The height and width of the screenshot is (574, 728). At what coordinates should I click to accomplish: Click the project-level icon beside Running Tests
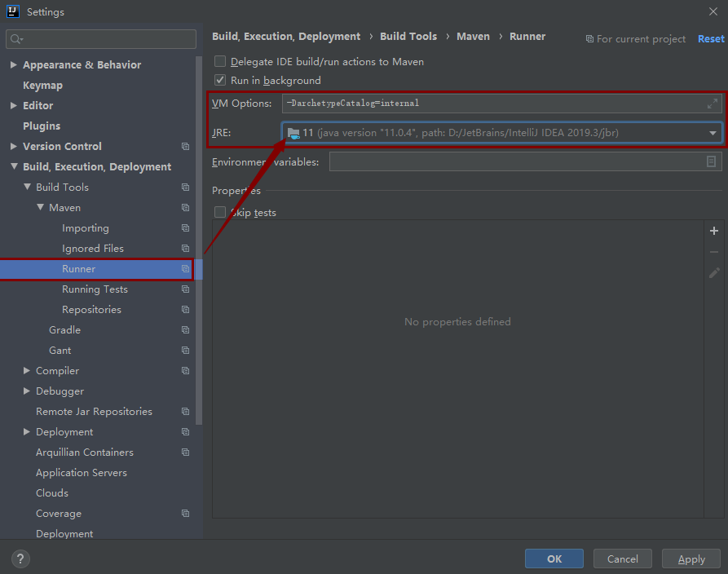point(185,289)
